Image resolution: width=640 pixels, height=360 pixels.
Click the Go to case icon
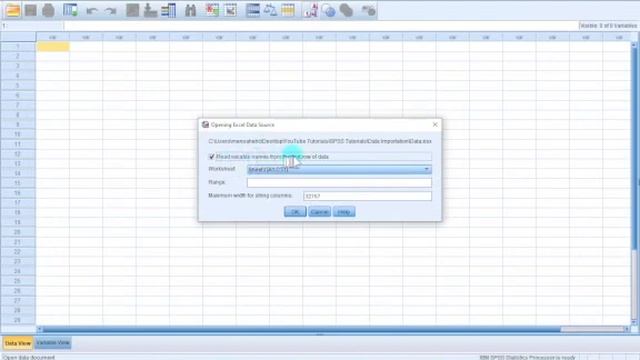[x=132, y=10]
